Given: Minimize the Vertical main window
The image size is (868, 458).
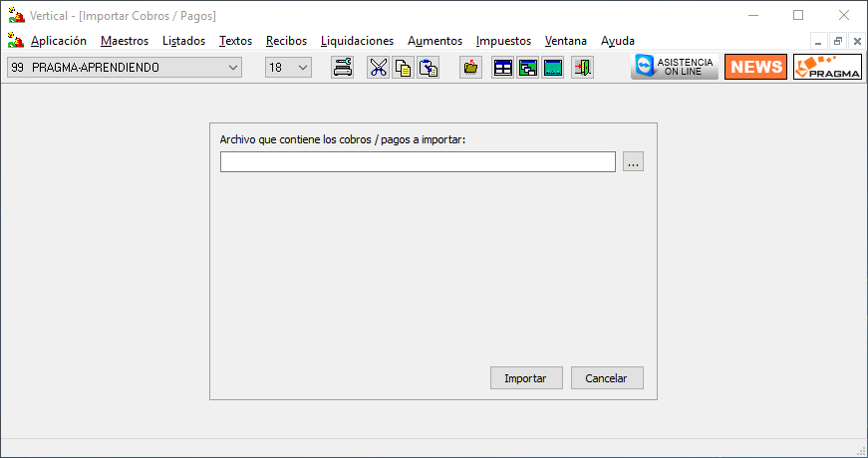Looking at the screenshot, I should (x=752, y=15).
